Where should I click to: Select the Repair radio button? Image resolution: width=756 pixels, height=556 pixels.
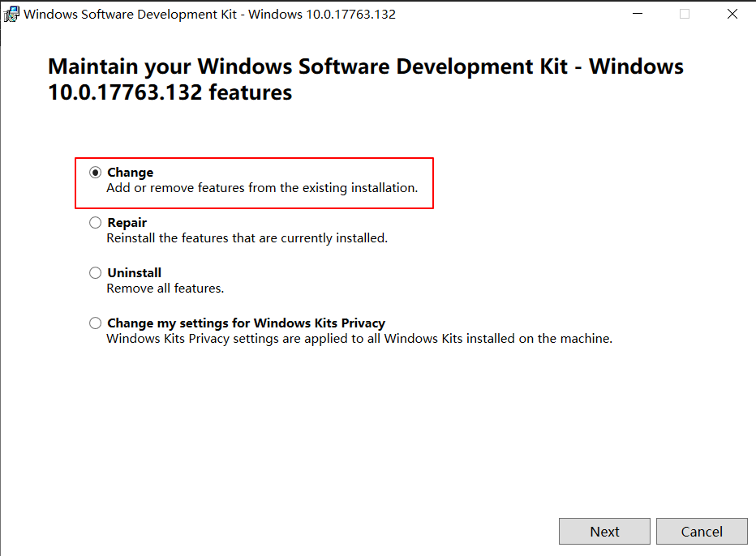96,223
